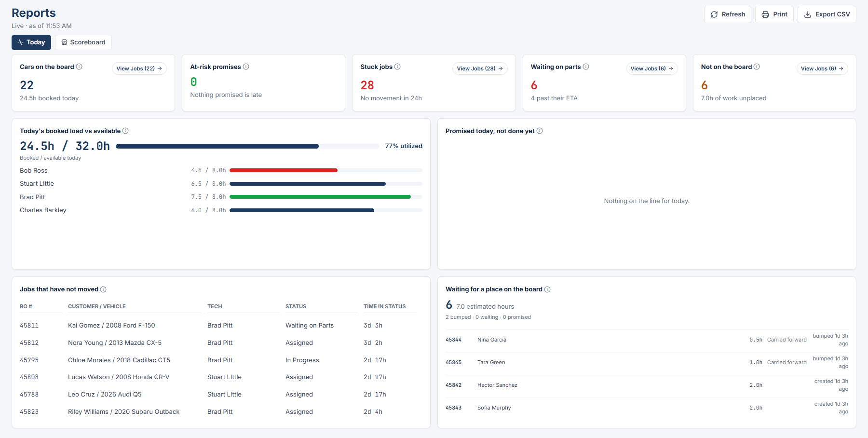Switch to the Today tab
868x438 pixels.
click(31, 42)
